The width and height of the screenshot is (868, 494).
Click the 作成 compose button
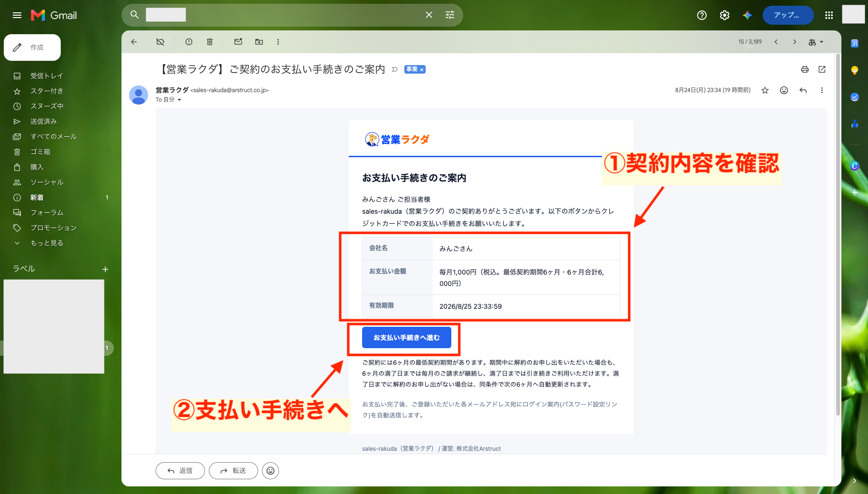tap(32, 47)
